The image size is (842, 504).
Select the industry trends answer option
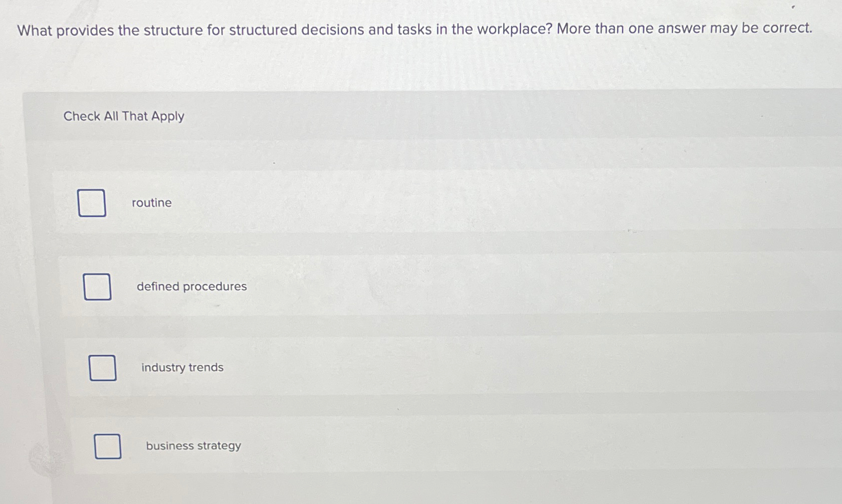click(x=102, y=368)
